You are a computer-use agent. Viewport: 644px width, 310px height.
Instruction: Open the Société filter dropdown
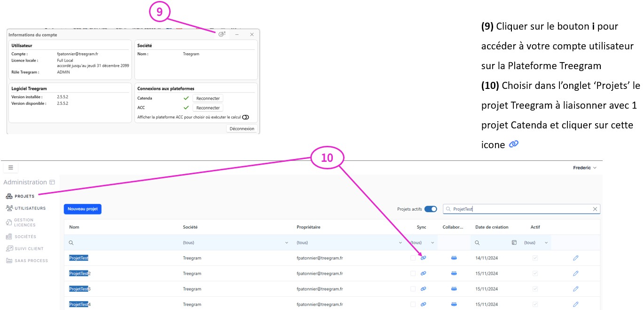click(x=235, y=243)
